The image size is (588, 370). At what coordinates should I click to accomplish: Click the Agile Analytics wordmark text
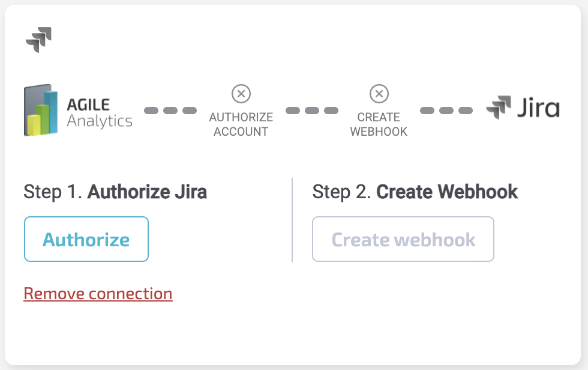click(x=99, y=113)
